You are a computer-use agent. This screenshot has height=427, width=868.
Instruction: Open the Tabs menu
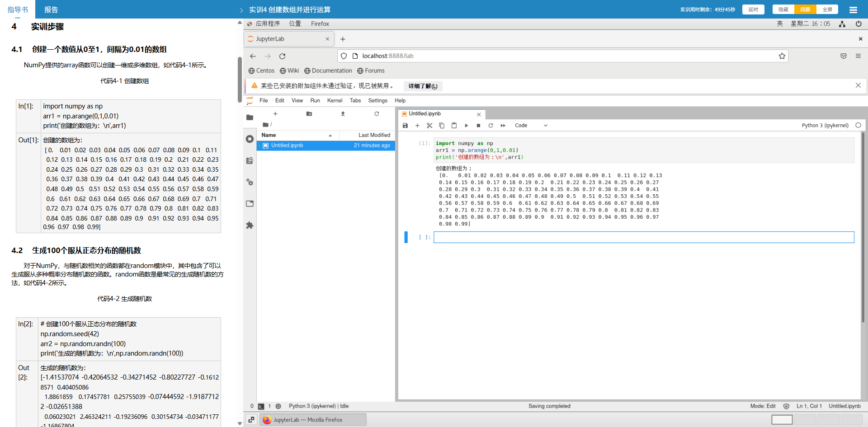pos(355,101)
